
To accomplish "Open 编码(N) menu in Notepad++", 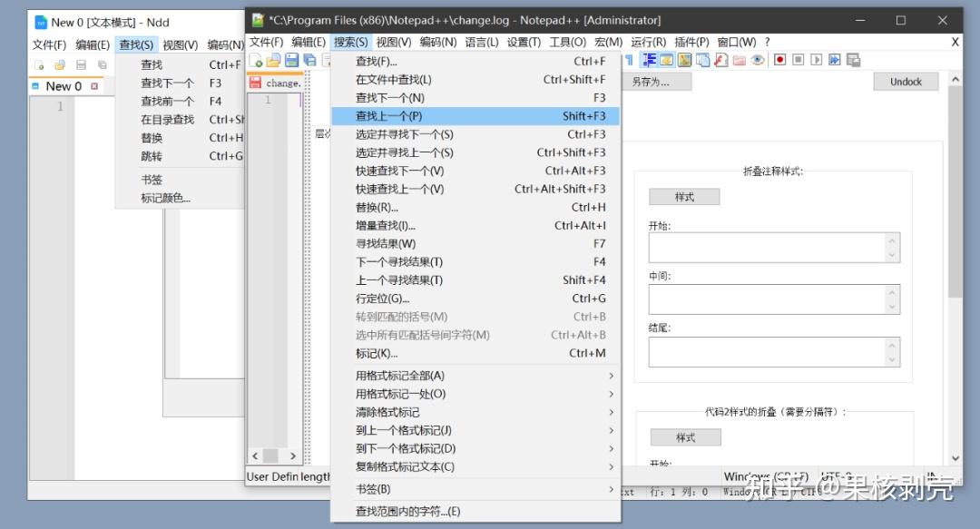I will (438, 42).
